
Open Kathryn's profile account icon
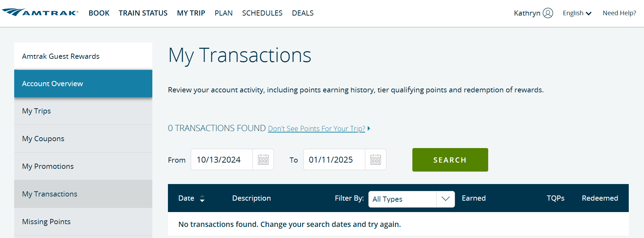(x=548, y=13)
